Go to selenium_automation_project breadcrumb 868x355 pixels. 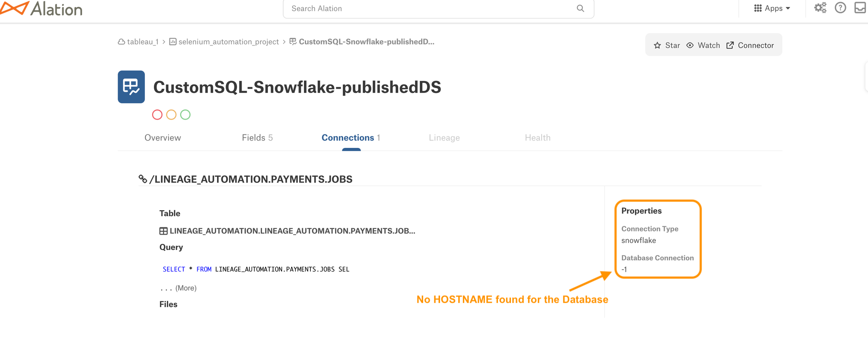229,42
